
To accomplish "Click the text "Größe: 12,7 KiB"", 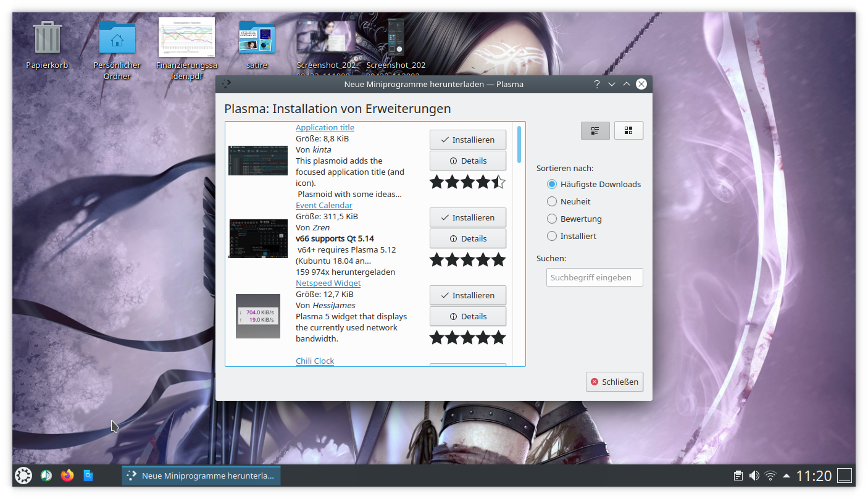I will click(x=324, y=294).
